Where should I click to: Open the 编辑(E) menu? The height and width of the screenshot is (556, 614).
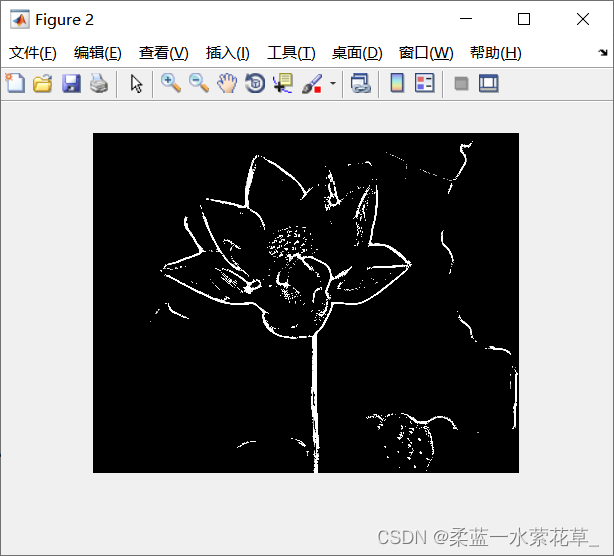pyautogui.click(x=98, y=53)
